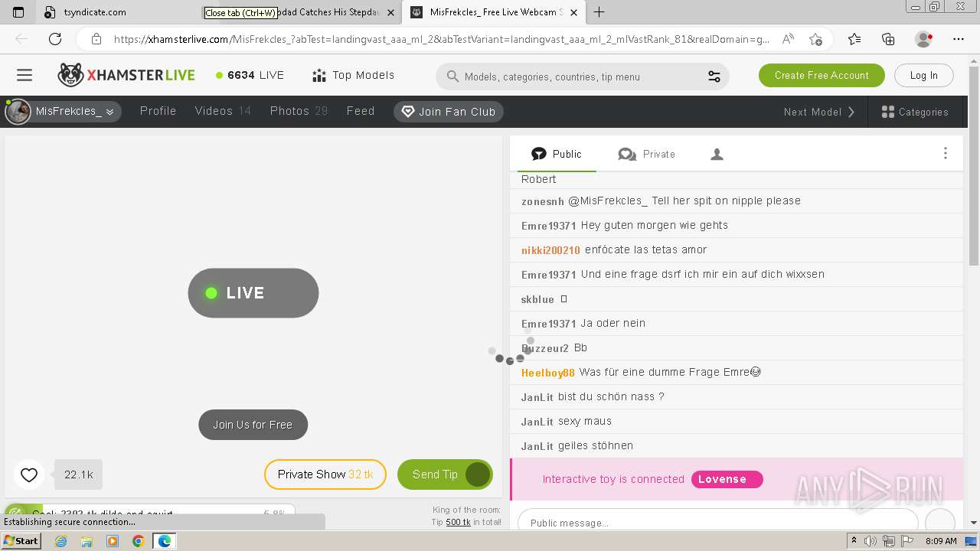
Task: Click the Send Tip button
Action: click(x=445, y=474)
